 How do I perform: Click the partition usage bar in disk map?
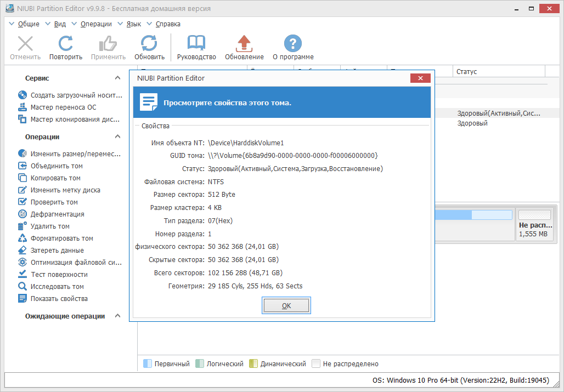pyautogui.click(x=473, y=215)
